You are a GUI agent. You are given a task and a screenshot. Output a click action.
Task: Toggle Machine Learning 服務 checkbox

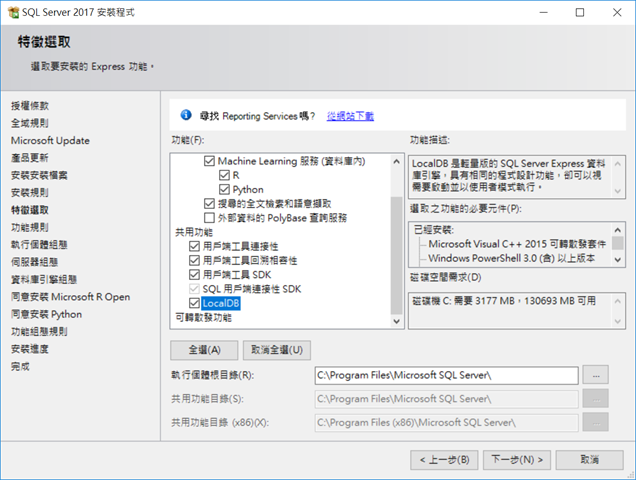209,161
